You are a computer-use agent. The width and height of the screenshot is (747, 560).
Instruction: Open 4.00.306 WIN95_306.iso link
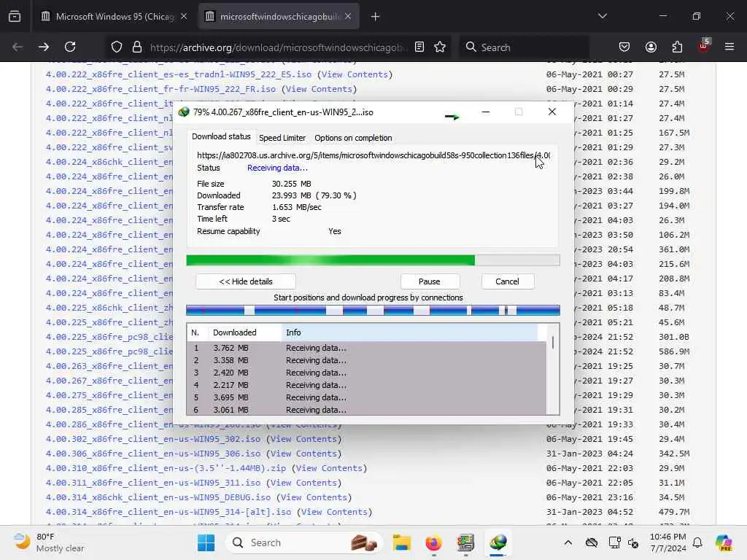click(153, 454)
